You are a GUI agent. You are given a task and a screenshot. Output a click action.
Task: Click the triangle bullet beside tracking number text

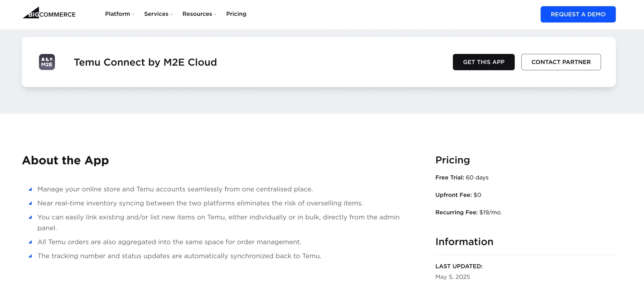pos(31,256)
